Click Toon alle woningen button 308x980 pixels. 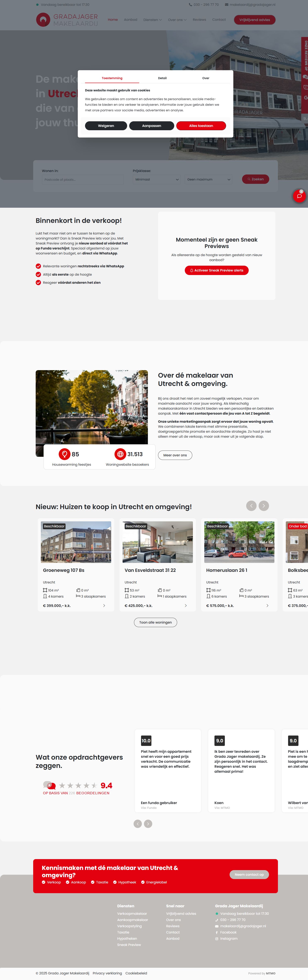155,622
